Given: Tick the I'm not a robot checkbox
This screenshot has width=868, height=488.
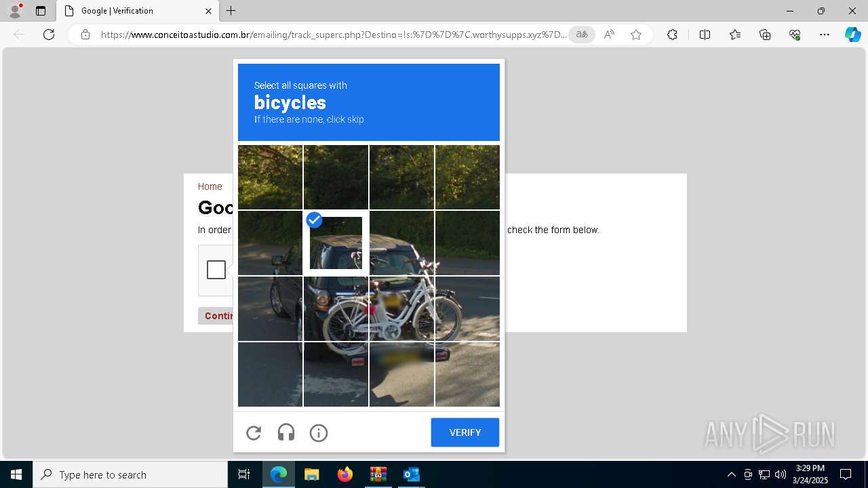Looking at the screenshot, I should 216,270.
